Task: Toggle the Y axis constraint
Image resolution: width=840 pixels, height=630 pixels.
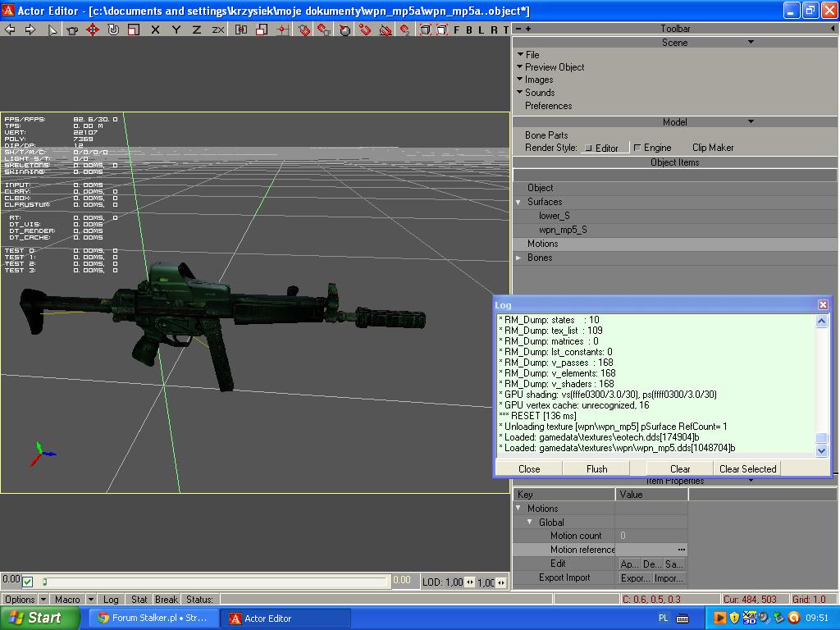Action: [176, 30]
